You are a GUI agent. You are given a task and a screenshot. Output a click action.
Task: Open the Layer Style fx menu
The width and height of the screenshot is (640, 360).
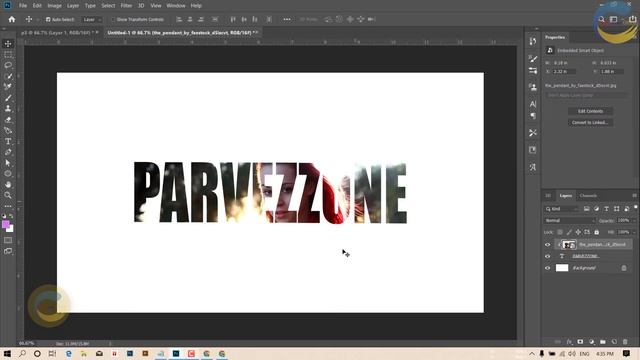coord(569,342)
